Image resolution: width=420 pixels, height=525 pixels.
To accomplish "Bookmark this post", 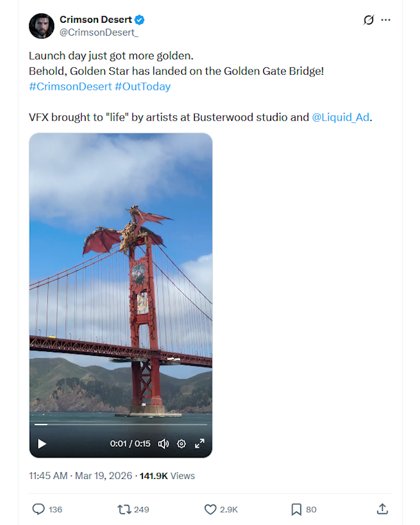I will 296,509.
